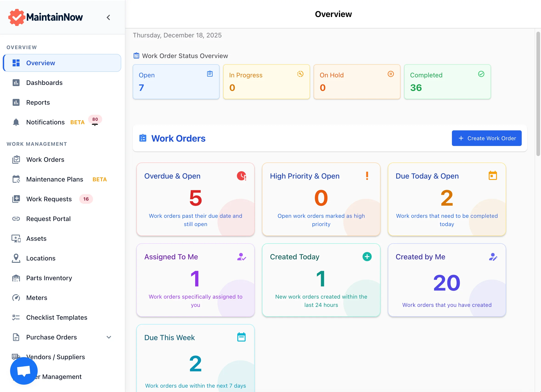Click the Meters gauge icon
The image size is (541, 392).
16,298
